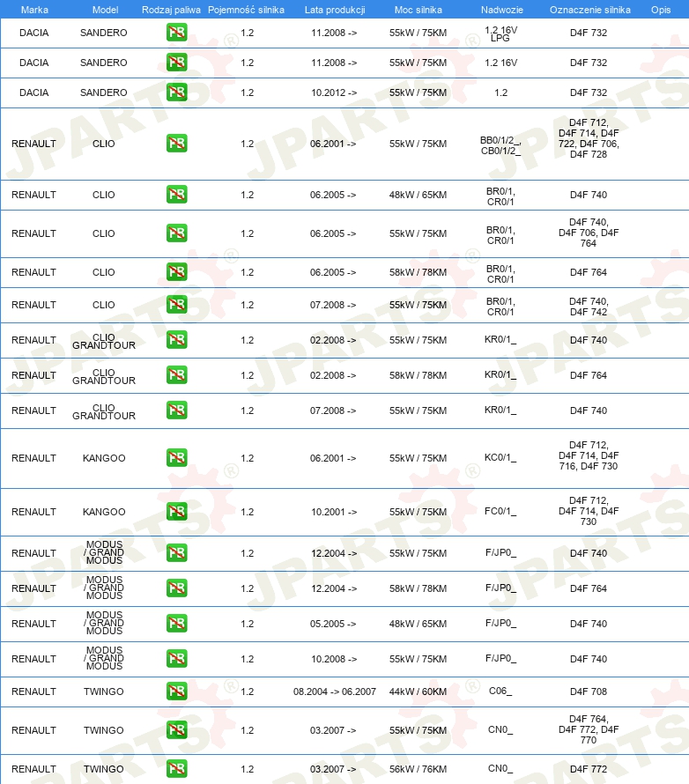The image size is (689, 784).
Task: Click the Nadwozie column header
Action: [501, 10]
